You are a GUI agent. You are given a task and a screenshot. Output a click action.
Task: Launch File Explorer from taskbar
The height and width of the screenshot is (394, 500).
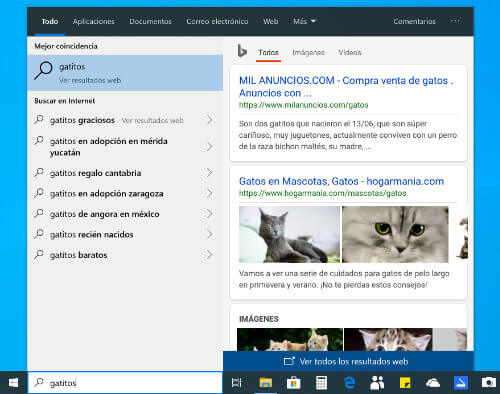(266, 383)
